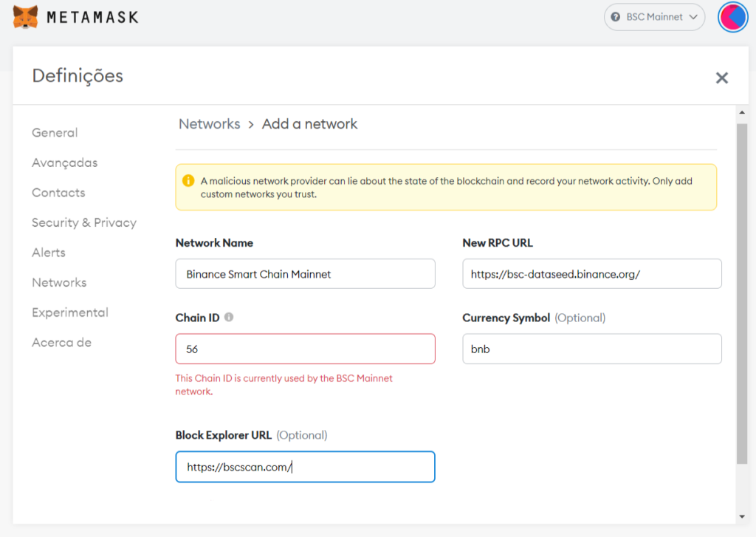Click the Network Name label
The height and width of the screenshot is (537, 756).
214,243
